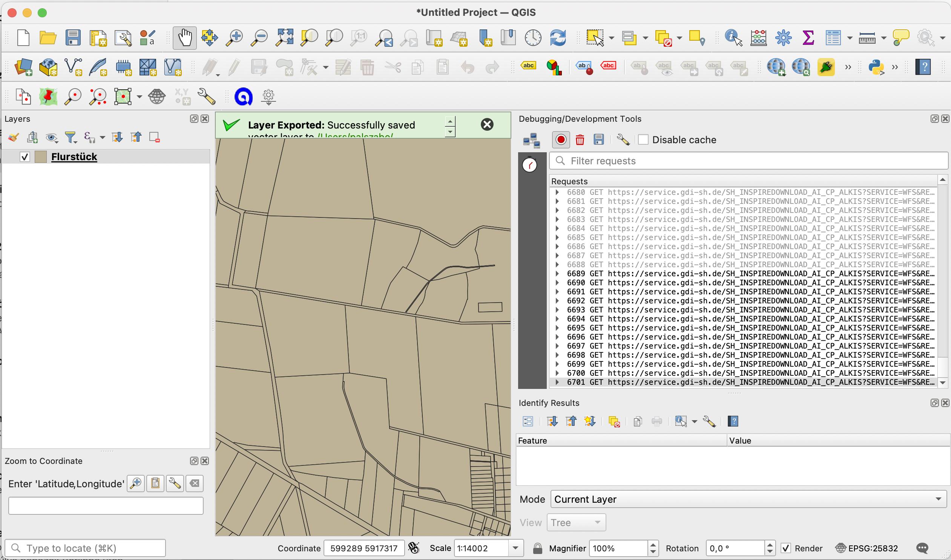Click the EPSG:25832 CRS status item

(x=874, y=547)
